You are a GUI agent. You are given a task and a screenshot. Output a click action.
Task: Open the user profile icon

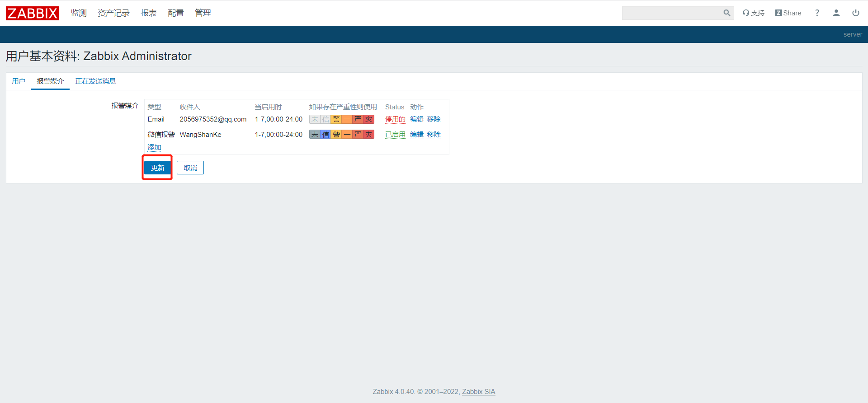[x=836, y=13]
